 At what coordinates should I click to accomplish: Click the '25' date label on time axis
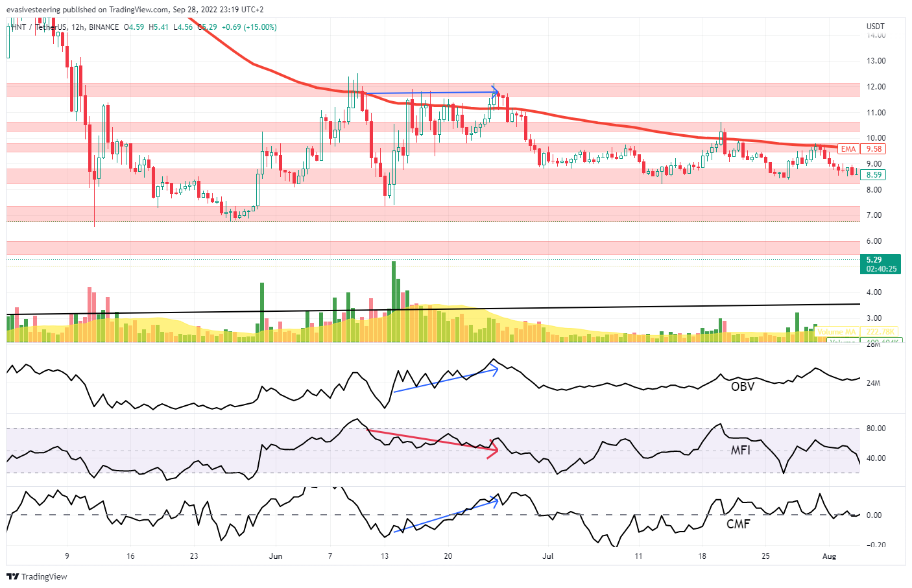click(x=765, y=556)
